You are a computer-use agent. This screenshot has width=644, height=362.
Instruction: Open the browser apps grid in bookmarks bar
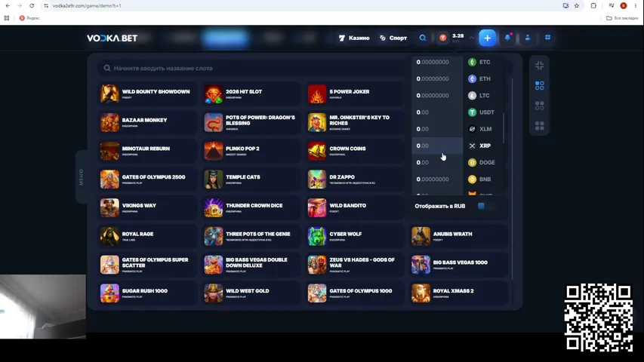click(7, 18)
